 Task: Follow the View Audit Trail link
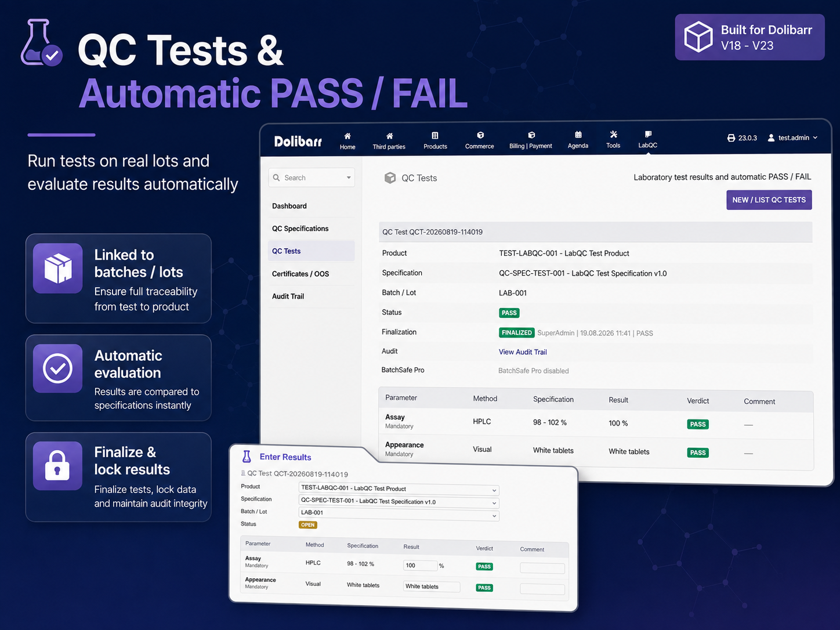pyautogui.click(x=523, y=352)
